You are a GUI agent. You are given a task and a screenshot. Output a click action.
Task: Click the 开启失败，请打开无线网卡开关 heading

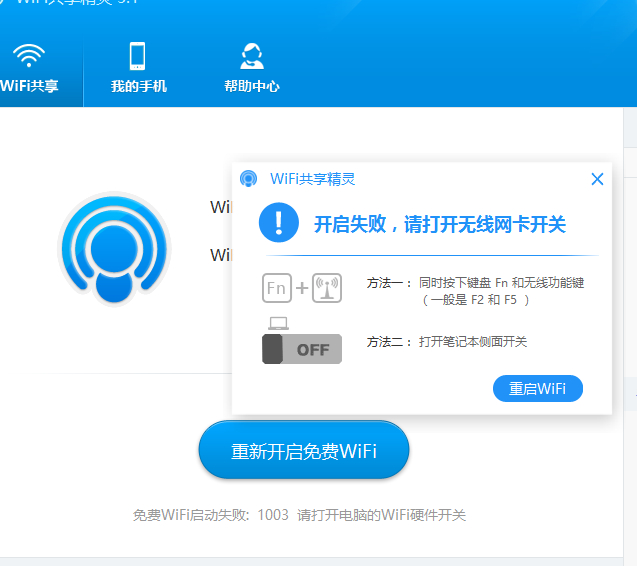click(x=440, y=224)
